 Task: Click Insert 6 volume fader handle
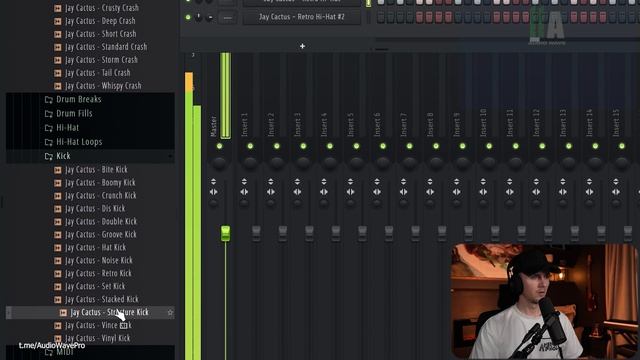coord(389,233)
